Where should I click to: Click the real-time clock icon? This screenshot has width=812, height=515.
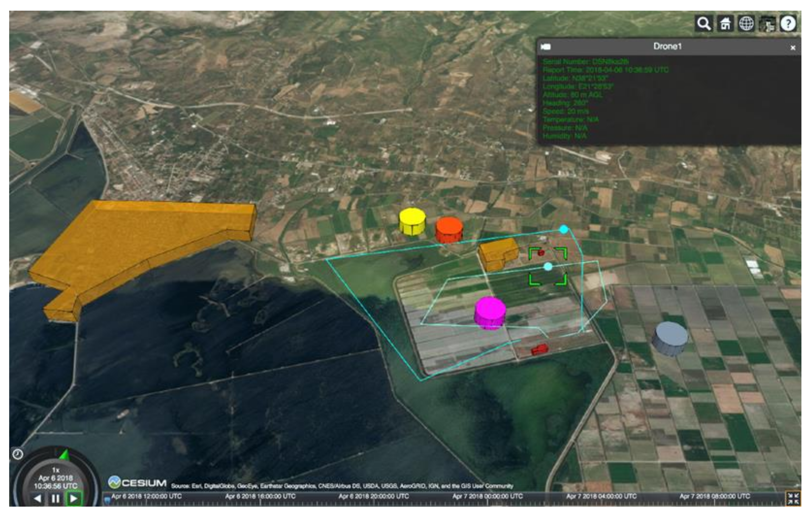tap(18, 454)
